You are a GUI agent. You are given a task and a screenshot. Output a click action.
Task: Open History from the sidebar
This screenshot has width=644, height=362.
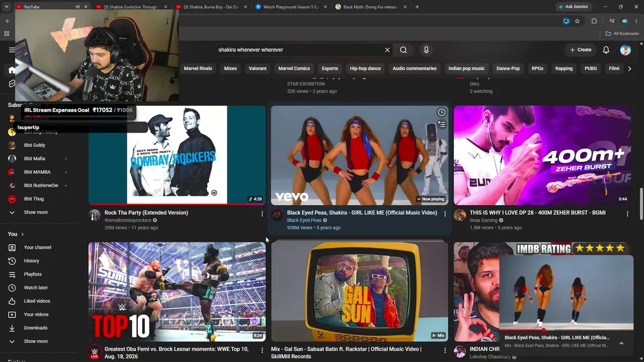(31, 261)
